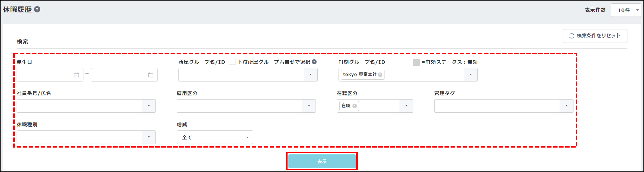Open 管理タグ dropdown

click(566, 106)
